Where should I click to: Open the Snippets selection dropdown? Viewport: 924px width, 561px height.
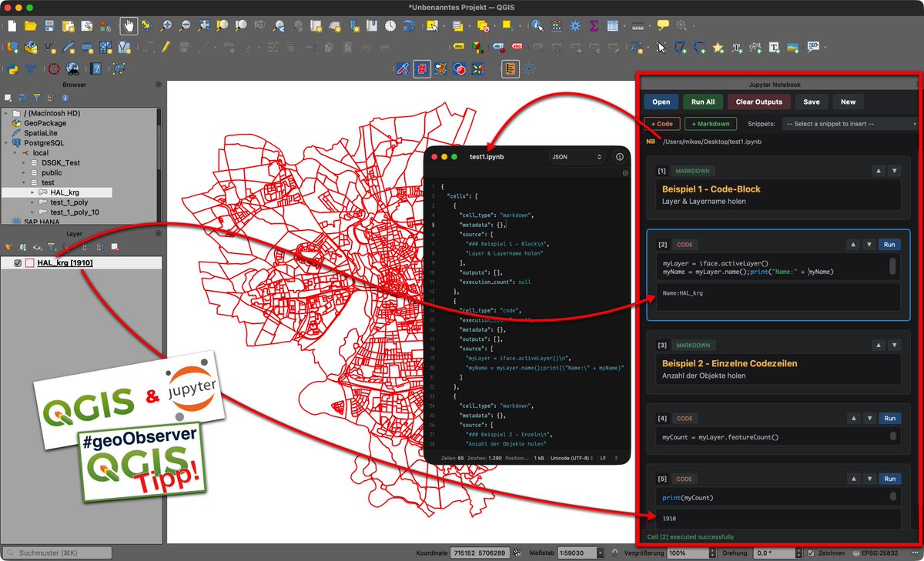[x=851, y=123]
